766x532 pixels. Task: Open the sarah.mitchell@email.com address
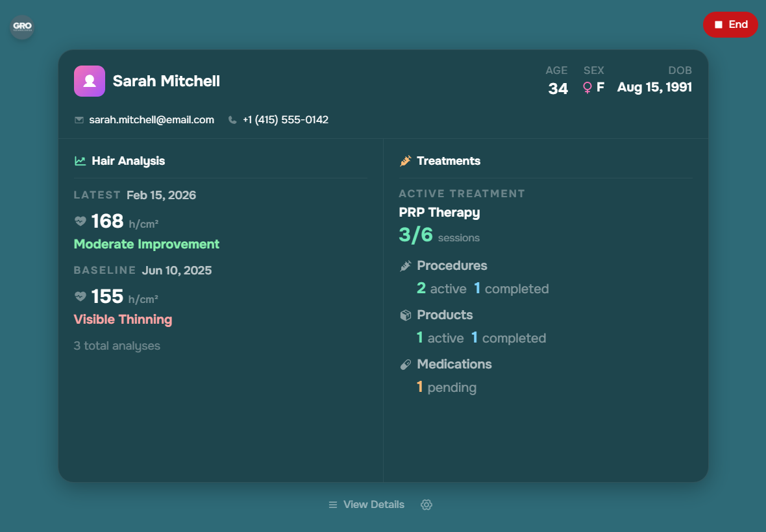(x=151, y=120)
